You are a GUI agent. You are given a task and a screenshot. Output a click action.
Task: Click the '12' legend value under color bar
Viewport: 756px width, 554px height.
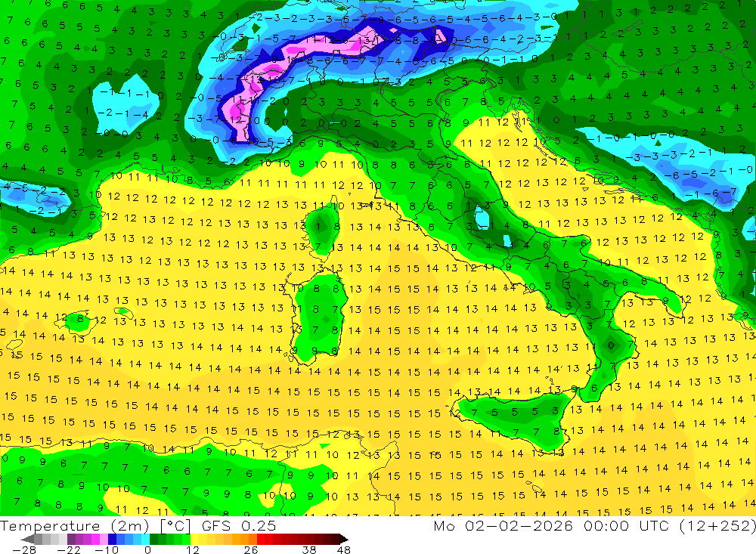pyautogui.click(x=192, y=549)
